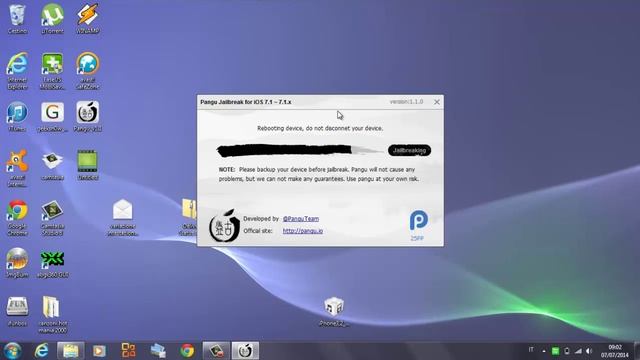
Task: Open the avast! SafeZone browser shortcut
Action: 87,70
